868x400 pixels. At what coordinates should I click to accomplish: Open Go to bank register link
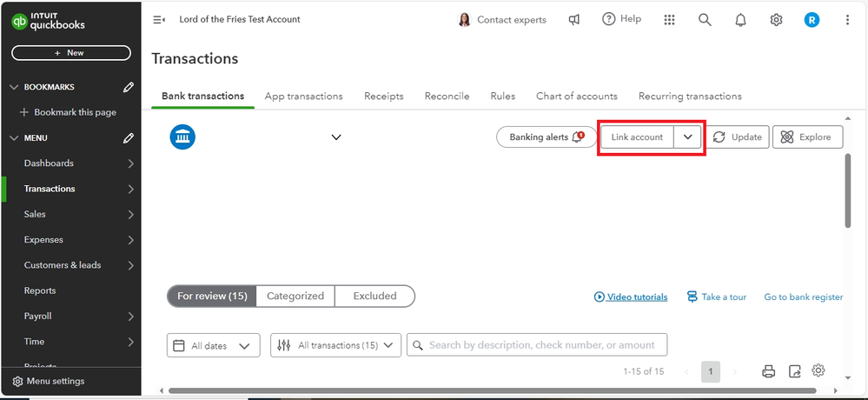804,297
